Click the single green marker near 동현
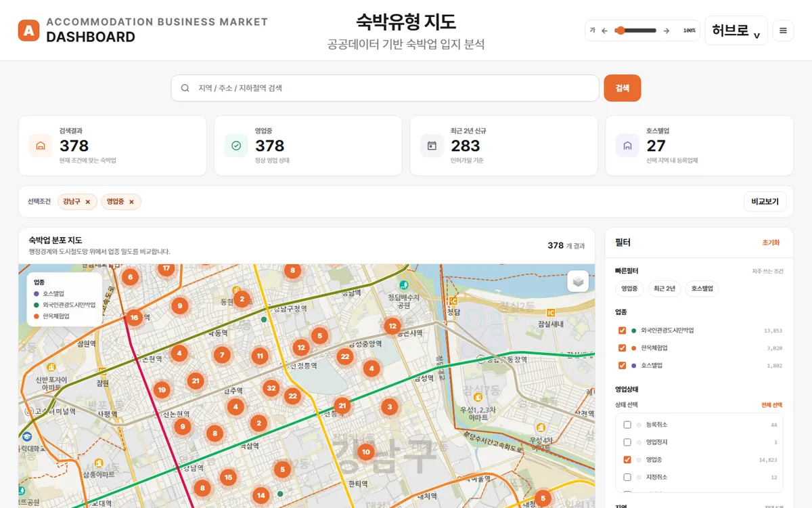Image resolution: width=812 pixels, height=508 pixels. 264,319
